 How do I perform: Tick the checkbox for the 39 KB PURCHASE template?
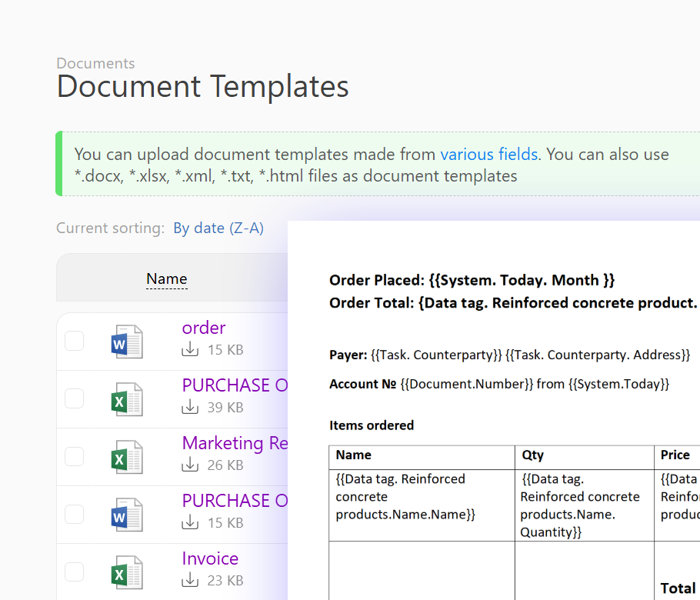[74, 398]
